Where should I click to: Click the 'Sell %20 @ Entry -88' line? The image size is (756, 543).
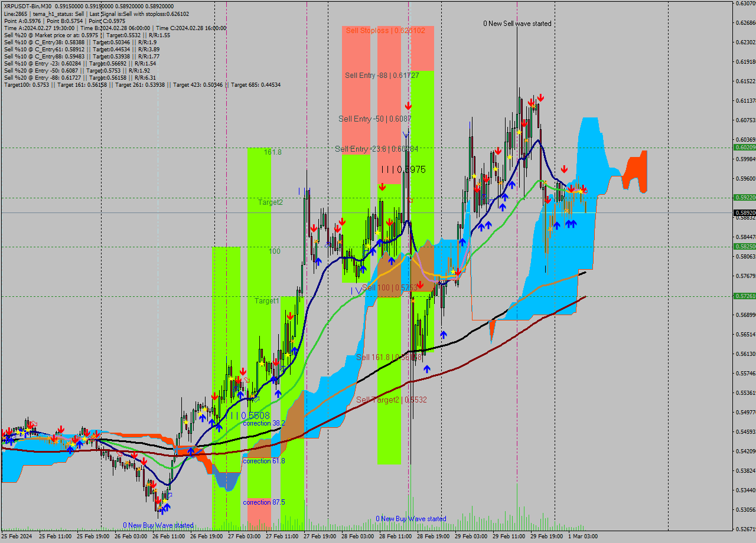(80, 77)
